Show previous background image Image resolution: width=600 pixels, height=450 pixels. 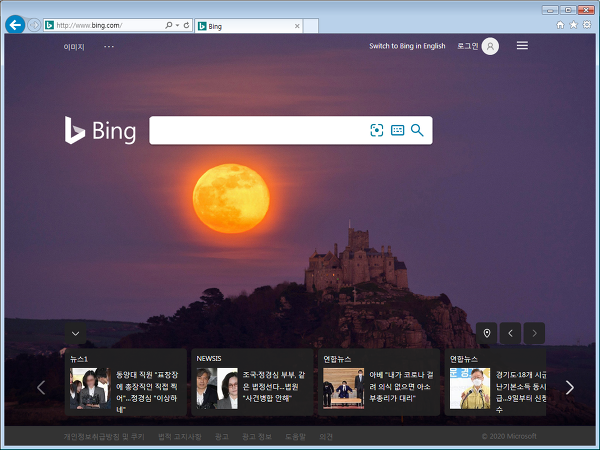click(x=510, y=333)
